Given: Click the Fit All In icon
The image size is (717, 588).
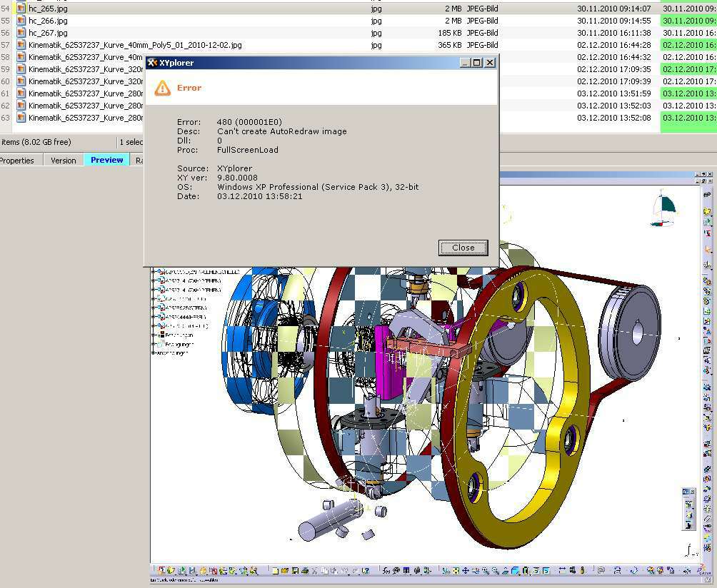Looking at the screenshot, I should [x=456, y=572].
